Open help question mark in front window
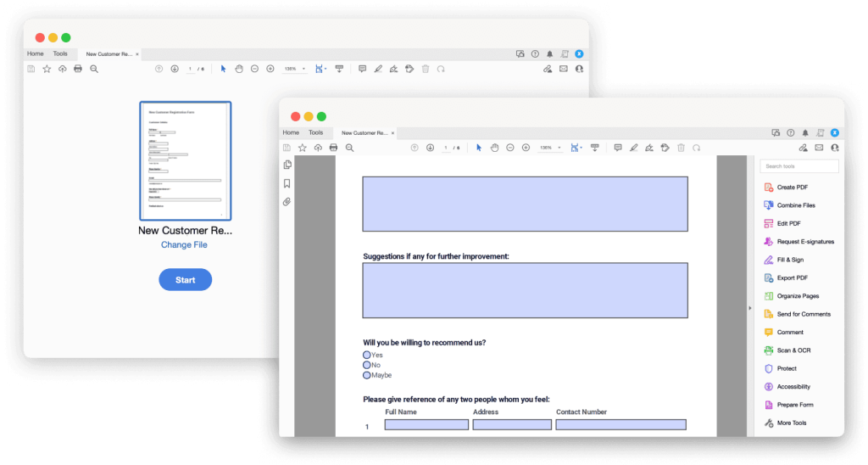 (791, 133)
